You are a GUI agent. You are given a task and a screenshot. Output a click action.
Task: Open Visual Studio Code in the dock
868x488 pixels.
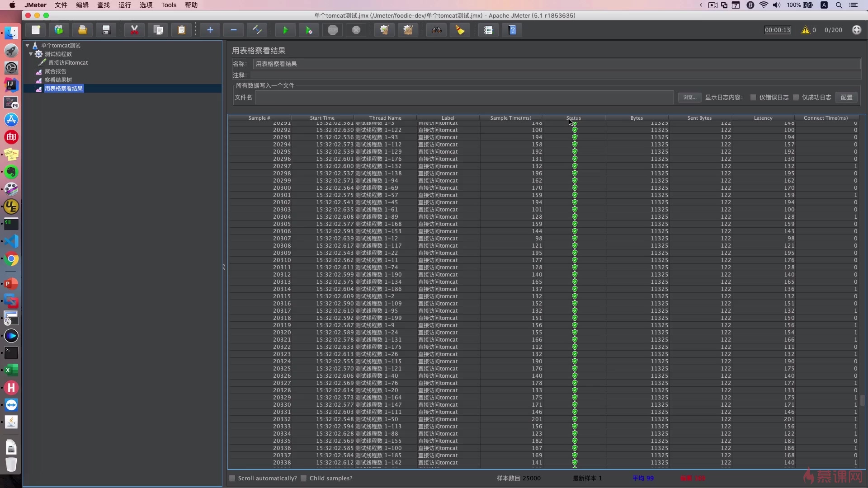[11, 241]
